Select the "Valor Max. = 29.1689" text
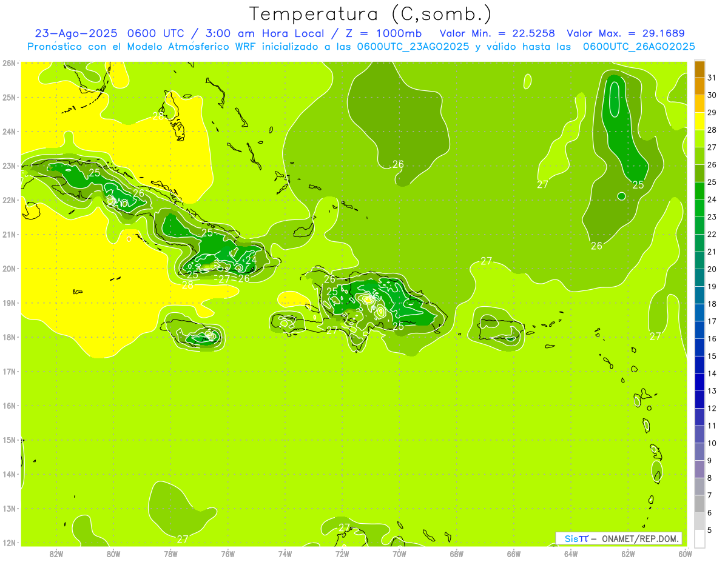728x562 pixels. pos(625,33)
